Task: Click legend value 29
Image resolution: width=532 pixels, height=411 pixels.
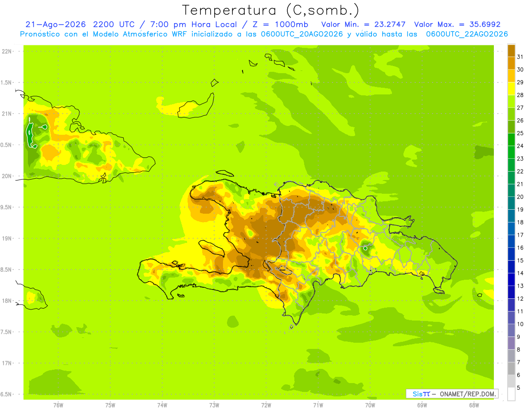Action: pyautogui.click(x=520, y=82)
